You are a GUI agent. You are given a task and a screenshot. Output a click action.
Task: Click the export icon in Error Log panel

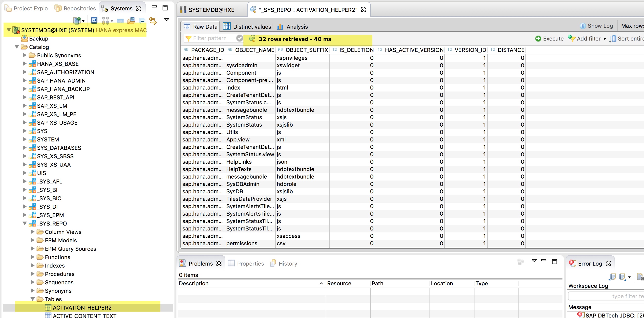[x=612, y=277]
